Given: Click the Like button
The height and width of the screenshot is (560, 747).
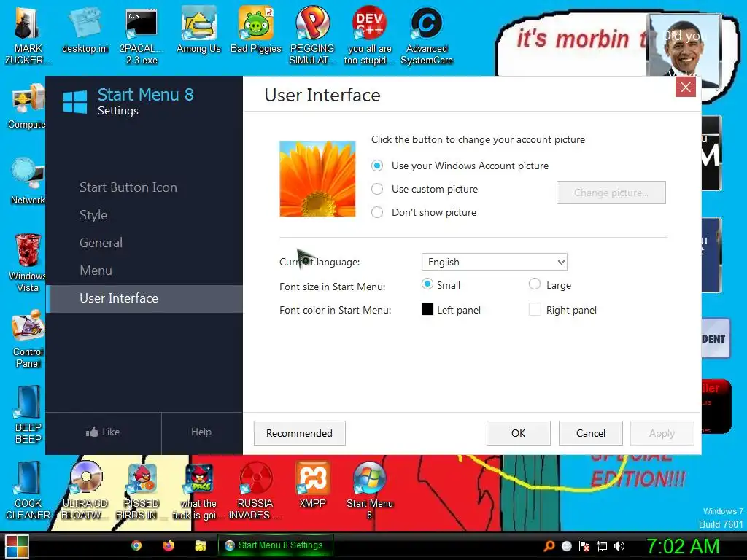Looking at the screenshot, I should click(x=103, y=432).
